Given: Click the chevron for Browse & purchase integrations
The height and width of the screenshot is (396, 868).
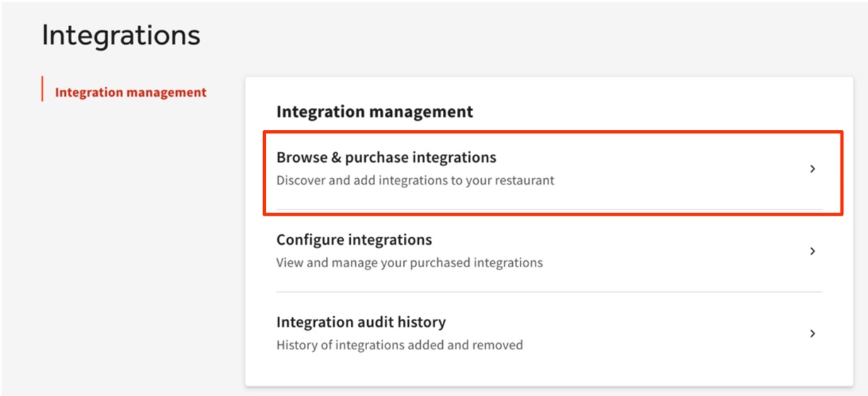Looking at the screenshot, I should coord(812,169).
